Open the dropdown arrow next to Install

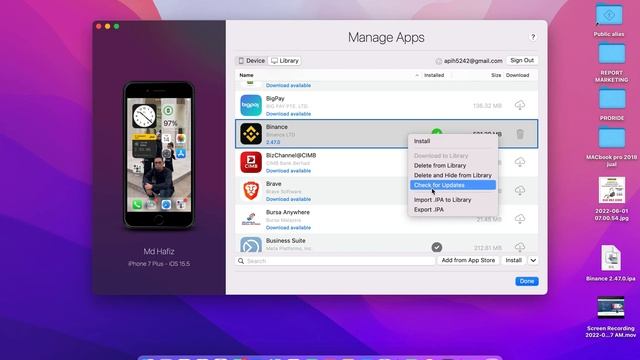pos(533,260)
